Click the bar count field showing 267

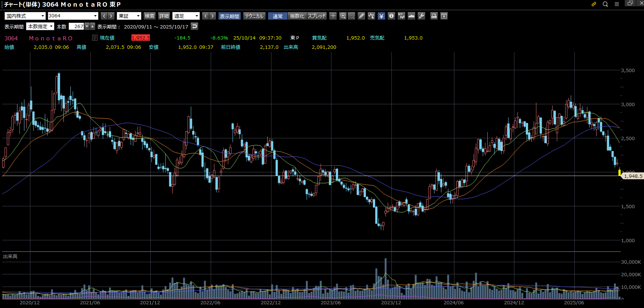[x=77, y=27]
